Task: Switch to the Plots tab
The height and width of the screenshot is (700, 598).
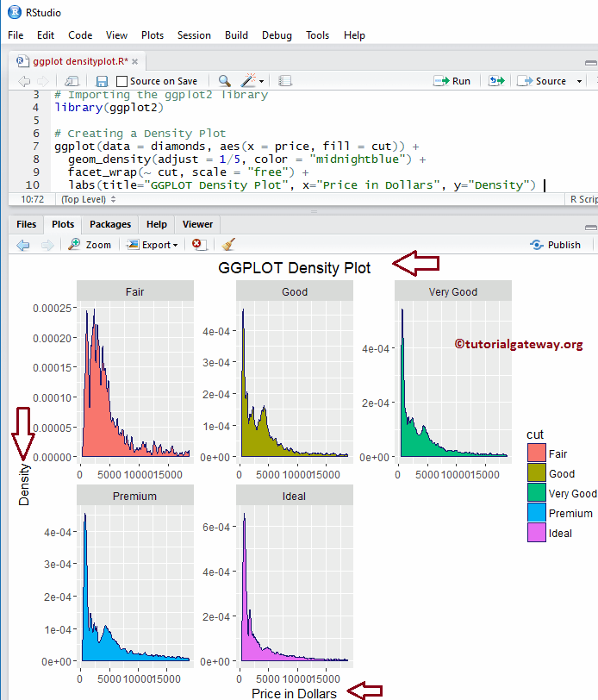Action: pyautogui.click(x=63, y=224)
